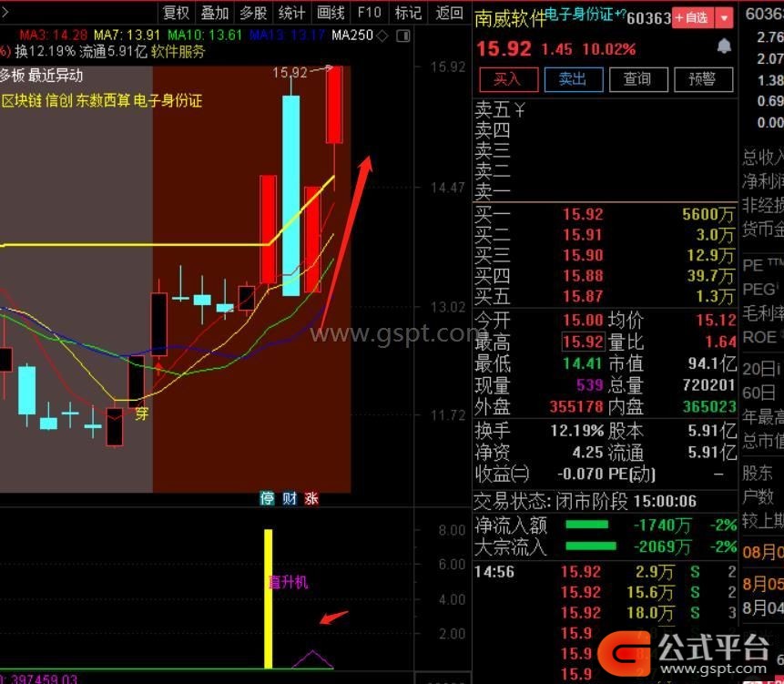Open the 标记 menu
The image size is (784, 684).
409,13
